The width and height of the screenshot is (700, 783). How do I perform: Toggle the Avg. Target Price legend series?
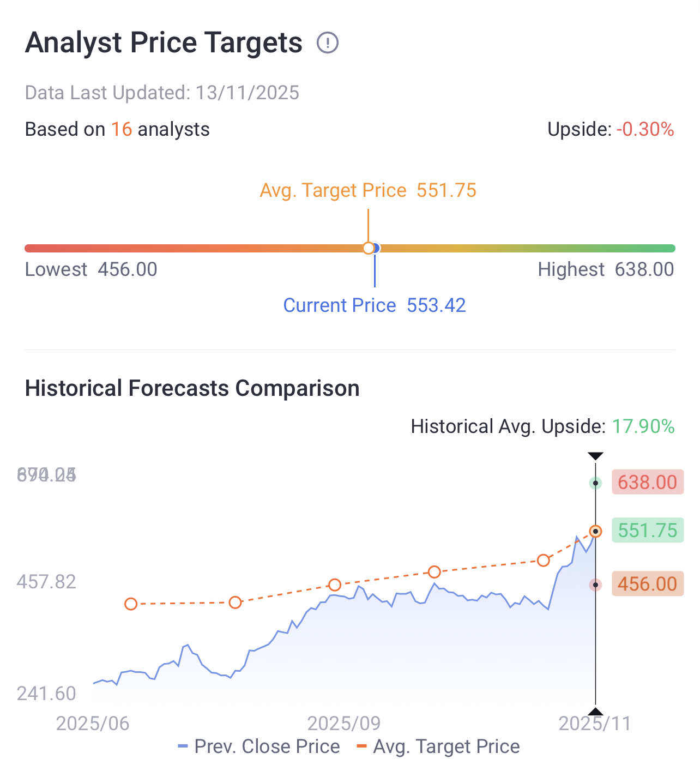[x=438, y=746]
